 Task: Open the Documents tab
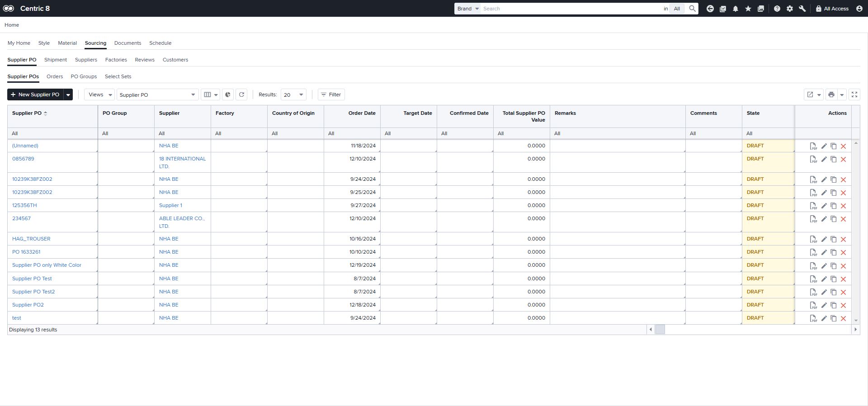coord(127,43)
